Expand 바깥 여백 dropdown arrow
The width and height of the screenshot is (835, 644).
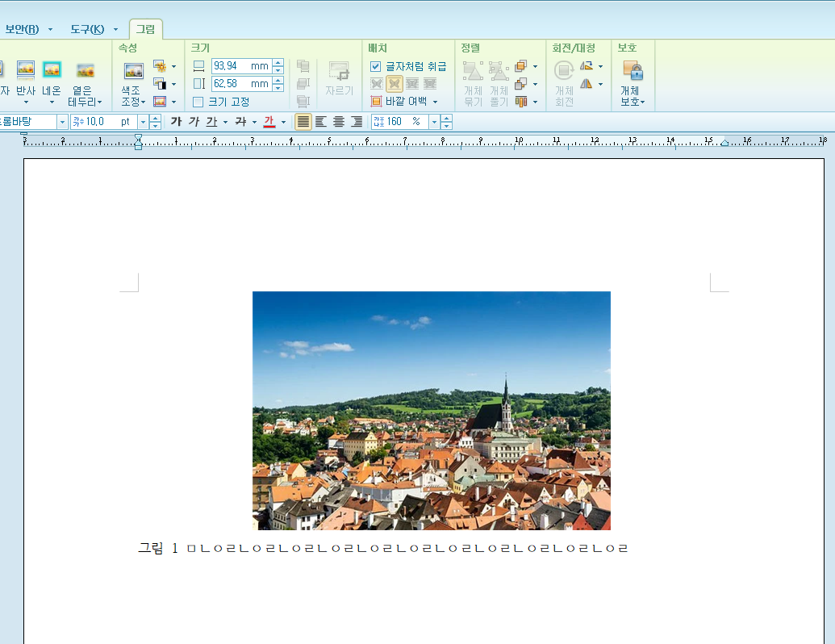pos(435,102)
